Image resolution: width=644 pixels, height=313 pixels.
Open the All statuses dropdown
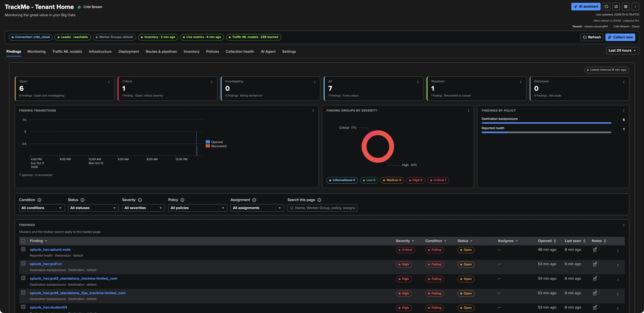(93, 208)
